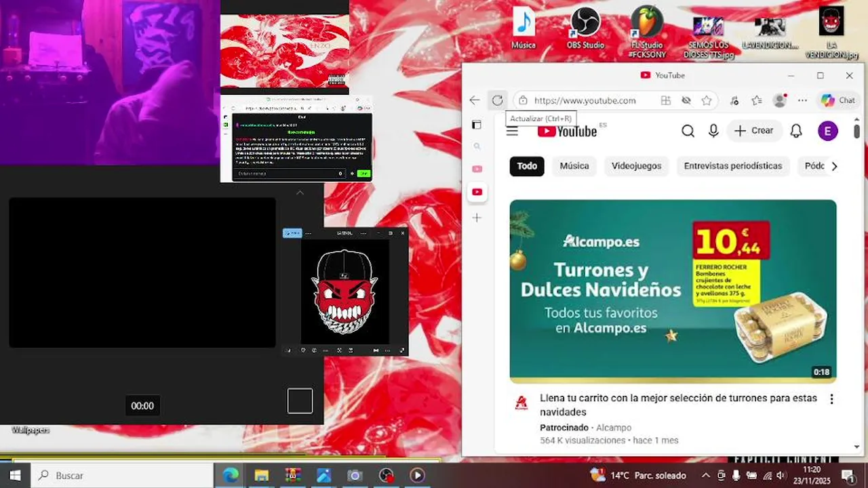Image resolution: width=868 pixels, height=488 pixels.
Task: Click the 00:00 recording timer
Action: (x=142, y=406)
